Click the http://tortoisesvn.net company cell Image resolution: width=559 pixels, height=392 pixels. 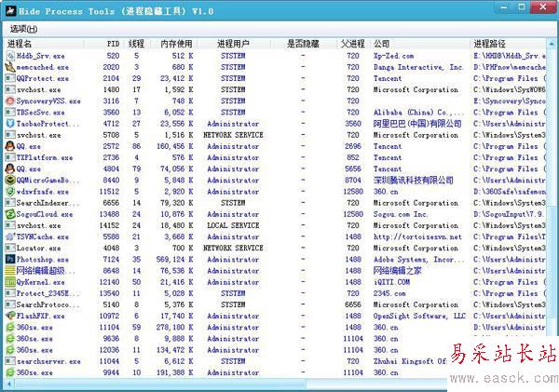click(417, 237)
